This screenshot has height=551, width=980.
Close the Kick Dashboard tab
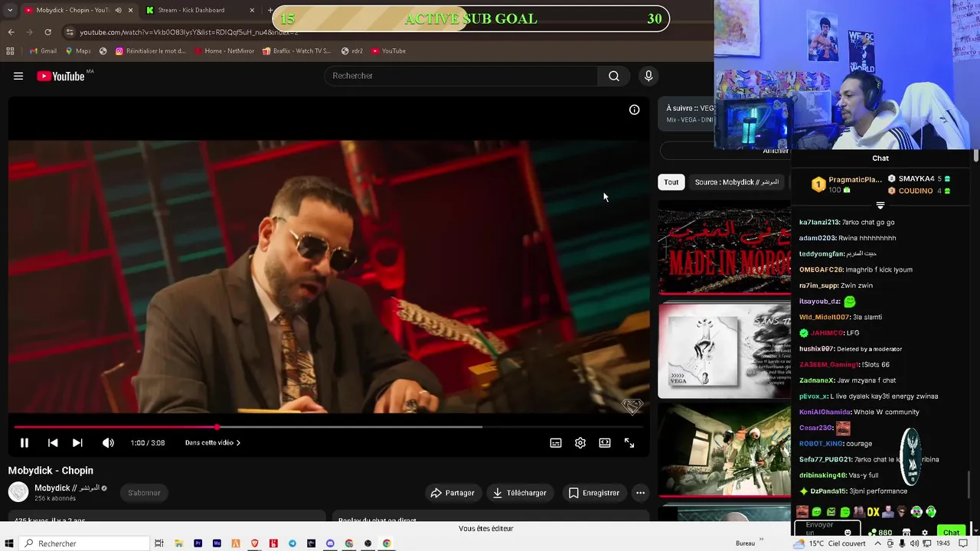[x=252, y=10]
